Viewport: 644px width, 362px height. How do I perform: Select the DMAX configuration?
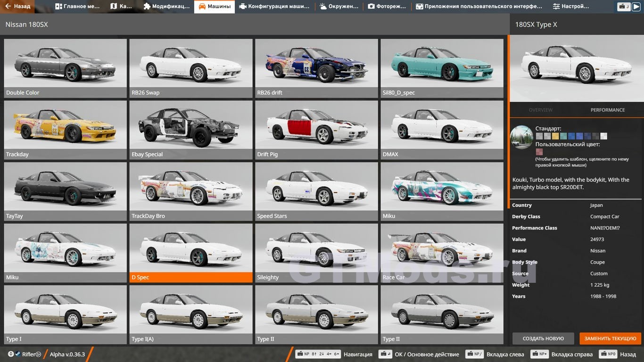click(x=442, y=130)
